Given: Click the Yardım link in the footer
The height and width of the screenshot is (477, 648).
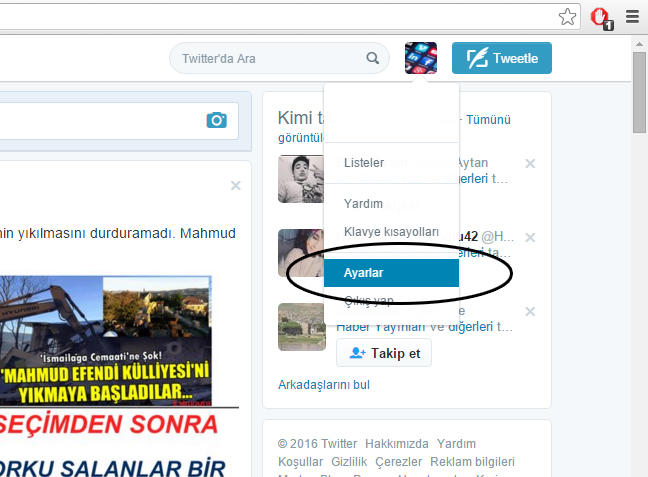Looking at the screenshot, I should tap(456, 444).
